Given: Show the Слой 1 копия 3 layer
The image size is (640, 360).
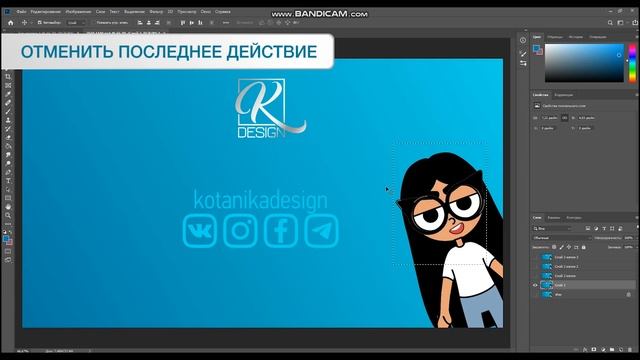Looking at the screenshot, I should pos(535,257).
